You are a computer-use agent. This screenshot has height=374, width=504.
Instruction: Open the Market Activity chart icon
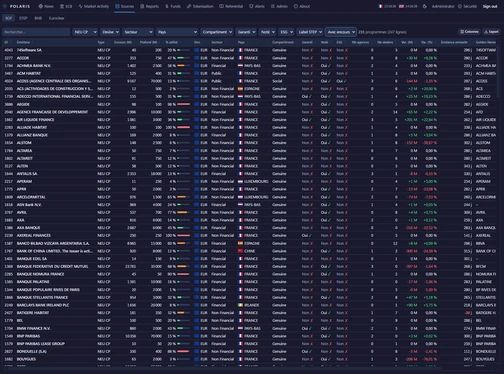[x=80, y=6]
